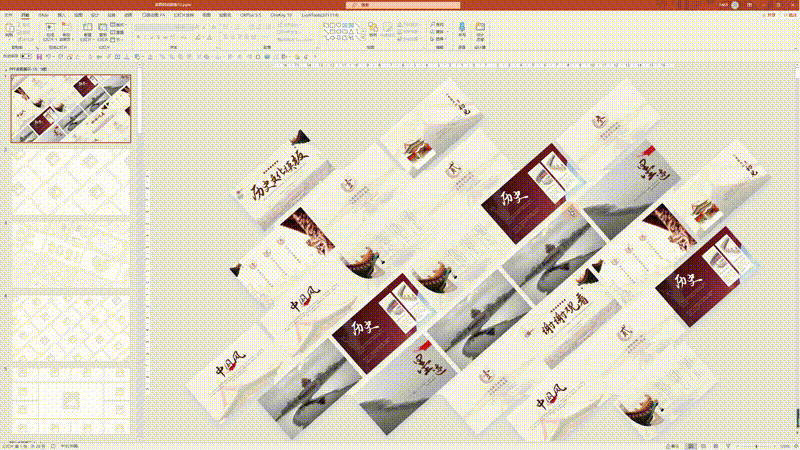This screenshot has height=450, width=800.
Task: Click the increase font size icon
Action: click(198, 27)
